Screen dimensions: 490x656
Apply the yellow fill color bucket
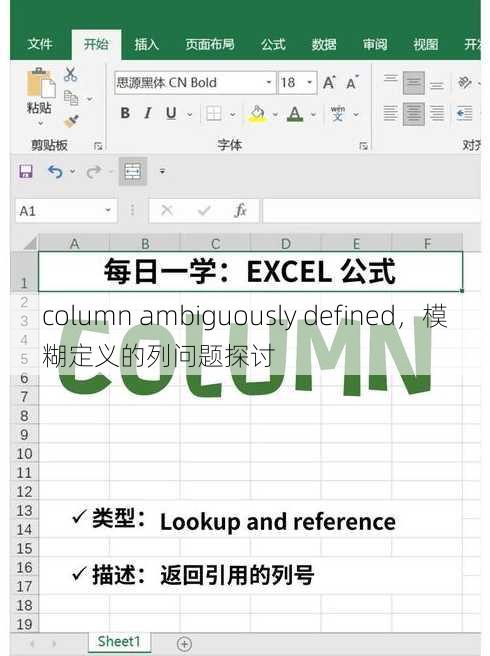click(x=257, y=113)
